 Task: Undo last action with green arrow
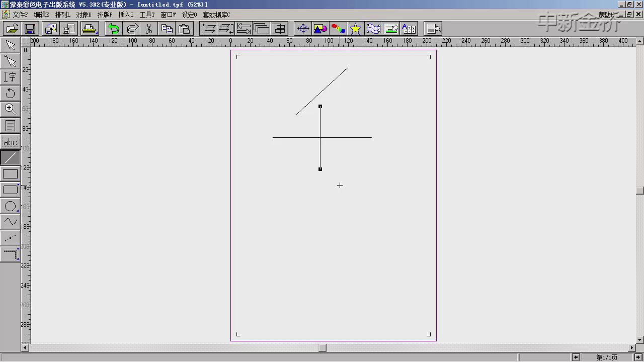coord(114,29)
